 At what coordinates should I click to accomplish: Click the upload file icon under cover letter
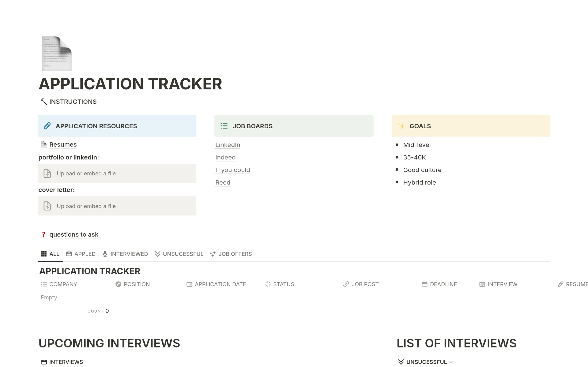(47, 206)
